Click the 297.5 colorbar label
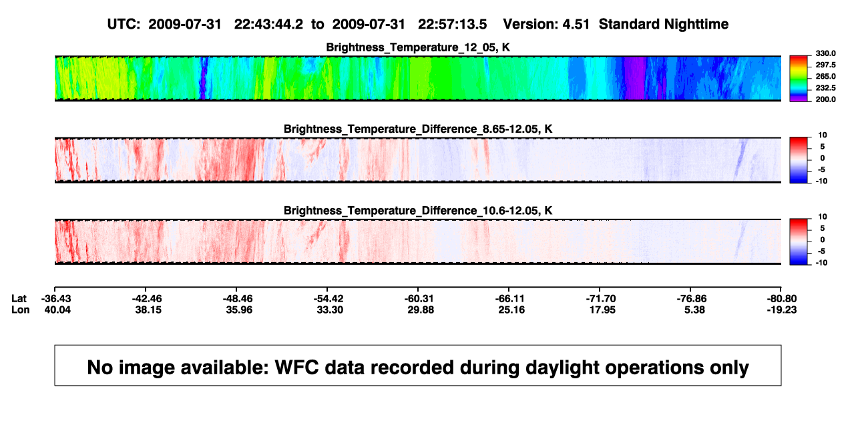868x445 pixels. pyautogui.click(x=825, y=65)
